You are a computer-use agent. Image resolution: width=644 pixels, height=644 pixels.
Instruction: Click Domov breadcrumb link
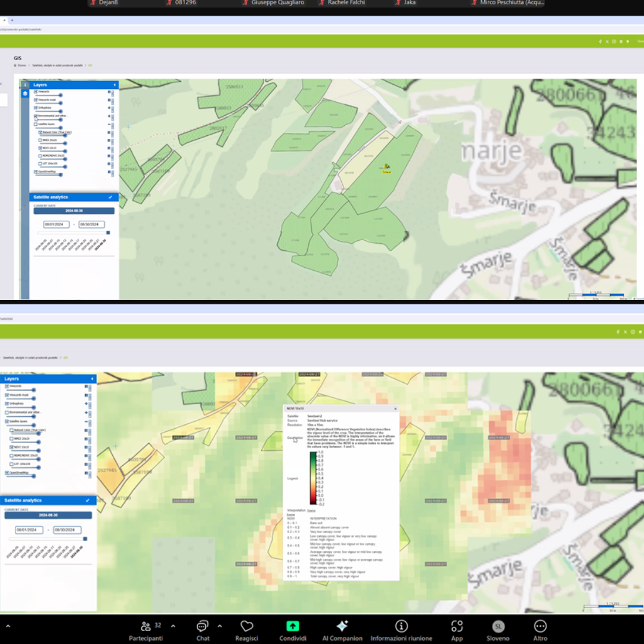point(22,66)
